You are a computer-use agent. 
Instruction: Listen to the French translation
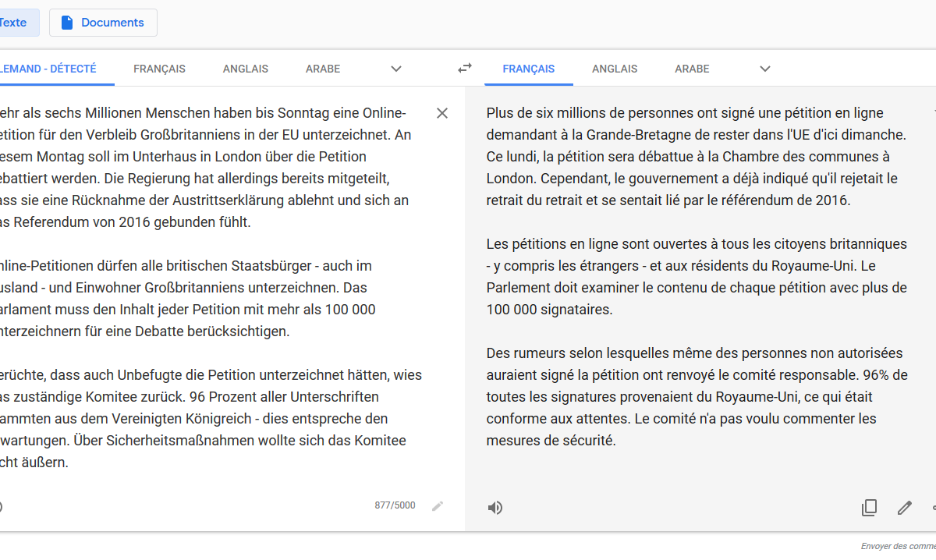[x=495, y=509]
